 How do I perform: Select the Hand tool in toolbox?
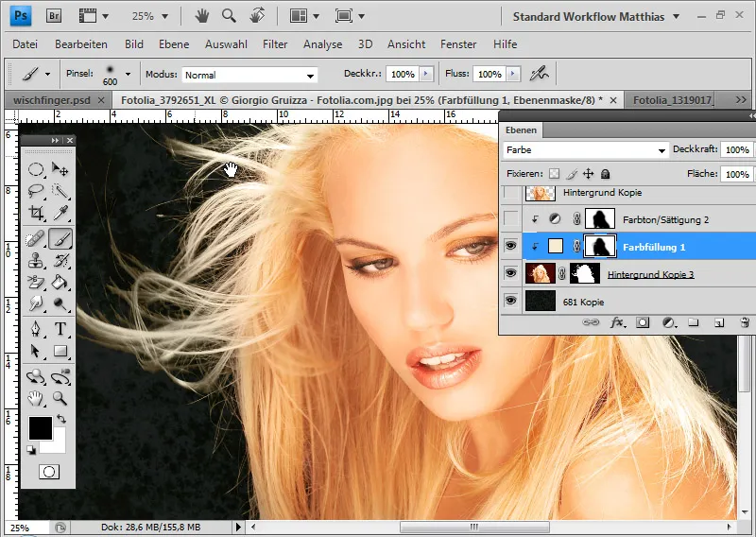(36, 399)
